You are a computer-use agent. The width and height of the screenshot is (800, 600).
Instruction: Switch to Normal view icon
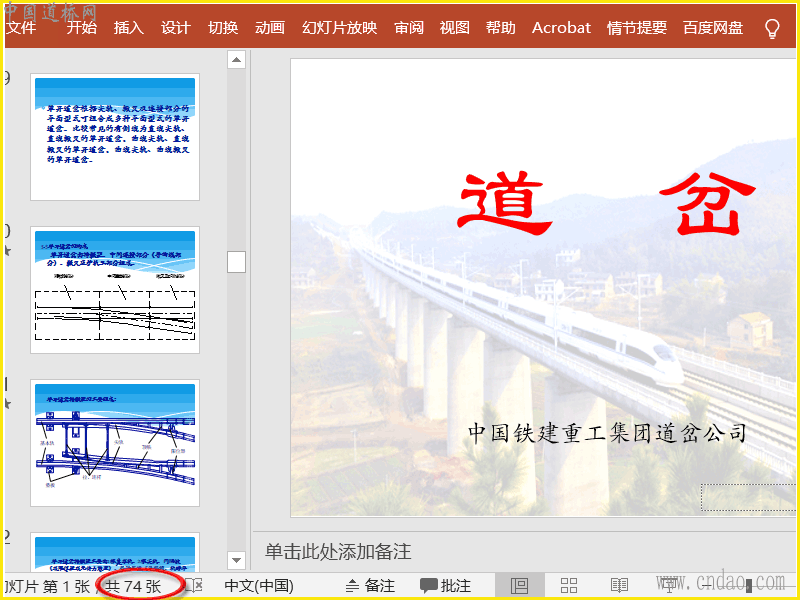point(519,585)
